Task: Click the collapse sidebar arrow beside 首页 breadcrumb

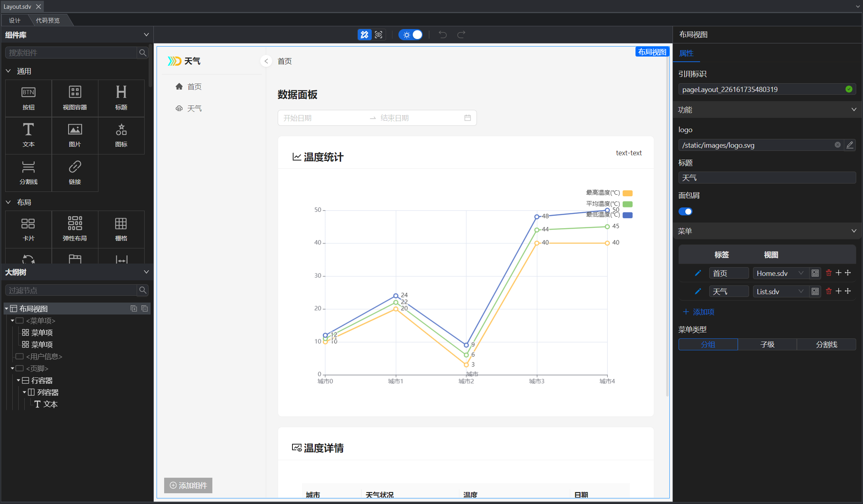Action: tap(266, 61)
